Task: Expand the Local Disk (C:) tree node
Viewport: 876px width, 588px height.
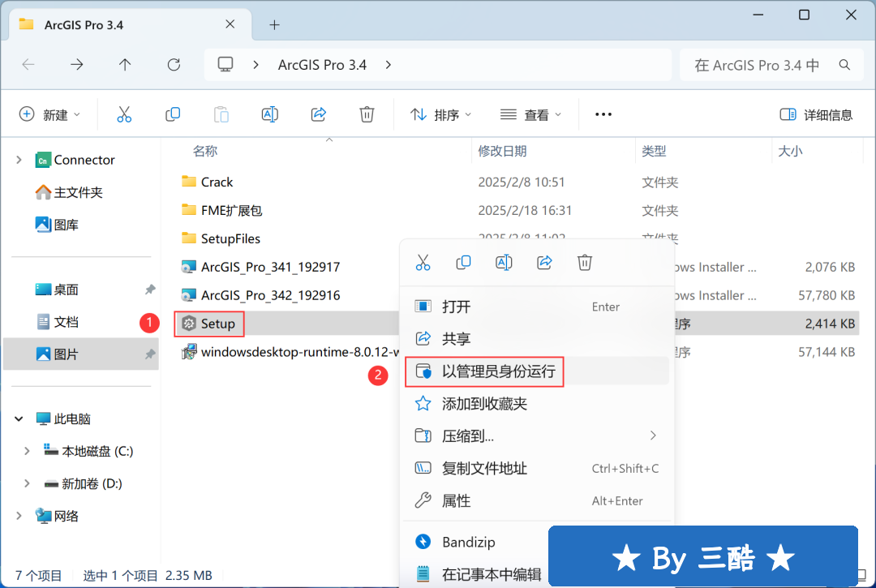Action: pos(27,451)
